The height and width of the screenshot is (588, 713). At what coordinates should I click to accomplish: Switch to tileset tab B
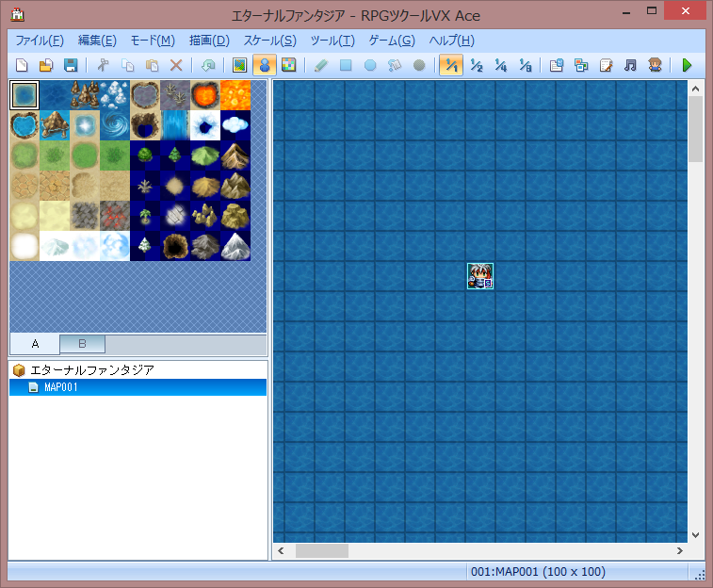coord(82,344)
